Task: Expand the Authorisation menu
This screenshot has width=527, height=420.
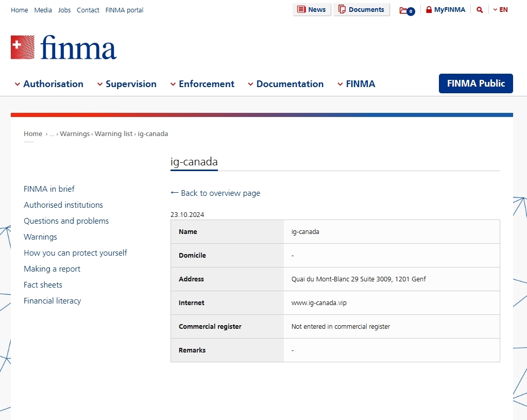Action: [x=49, y=84]
